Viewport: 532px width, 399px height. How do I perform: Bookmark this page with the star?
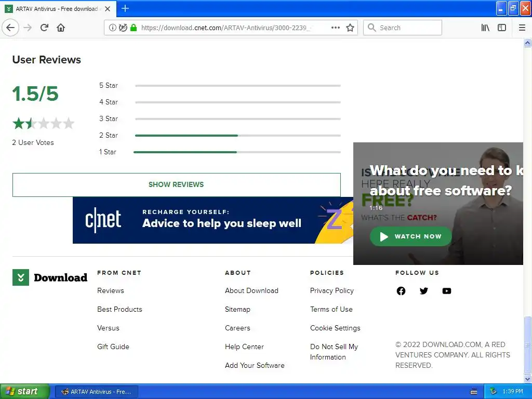350,28
